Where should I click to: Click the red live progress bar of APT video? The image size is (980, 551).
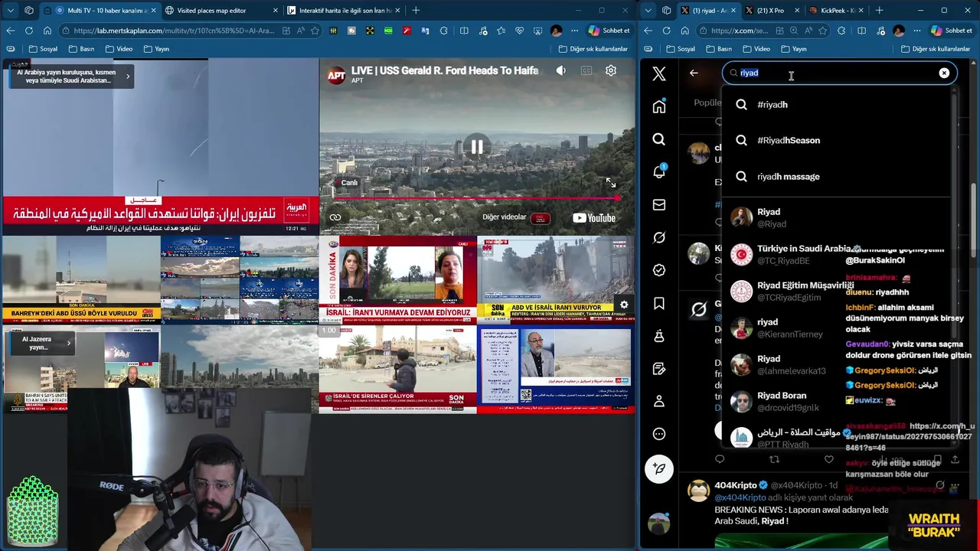(476, 198)
